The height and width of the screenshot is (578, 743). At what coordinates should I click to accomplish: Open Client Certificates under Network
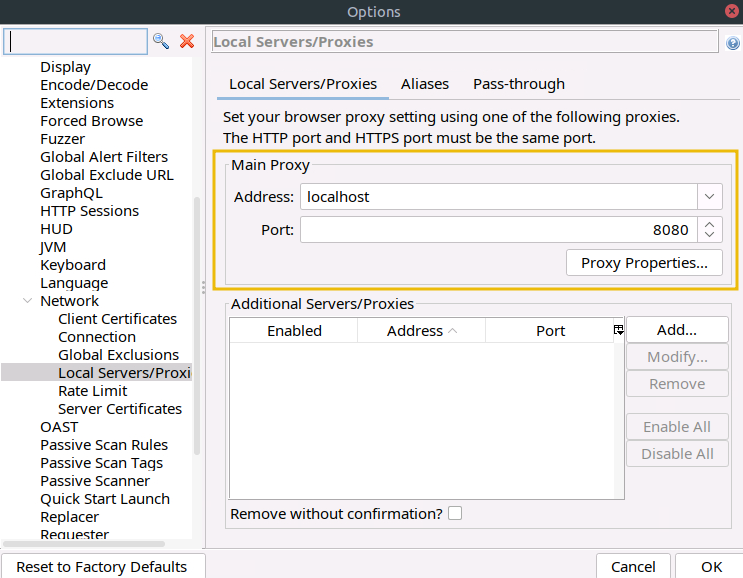(x=117, y=319)
